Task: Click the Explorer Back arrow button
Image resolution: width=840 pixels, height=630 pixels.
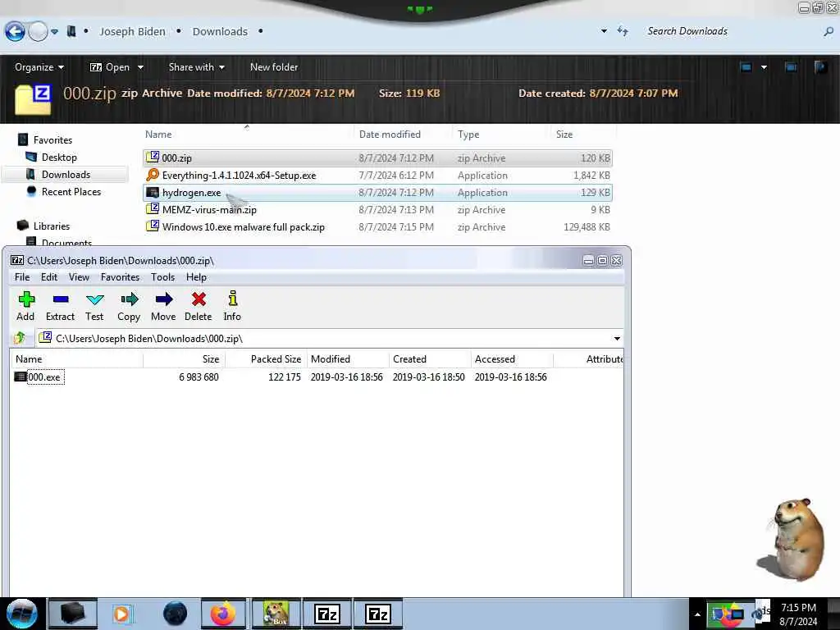Action: [x=15, y=32]
